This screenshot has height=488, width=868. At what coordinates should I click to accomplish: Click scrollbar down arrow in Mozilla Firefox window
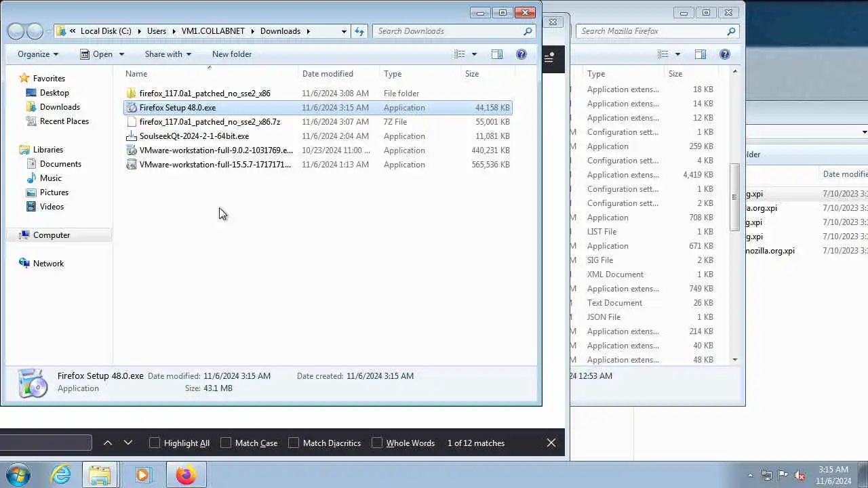[x=734, y=360]
